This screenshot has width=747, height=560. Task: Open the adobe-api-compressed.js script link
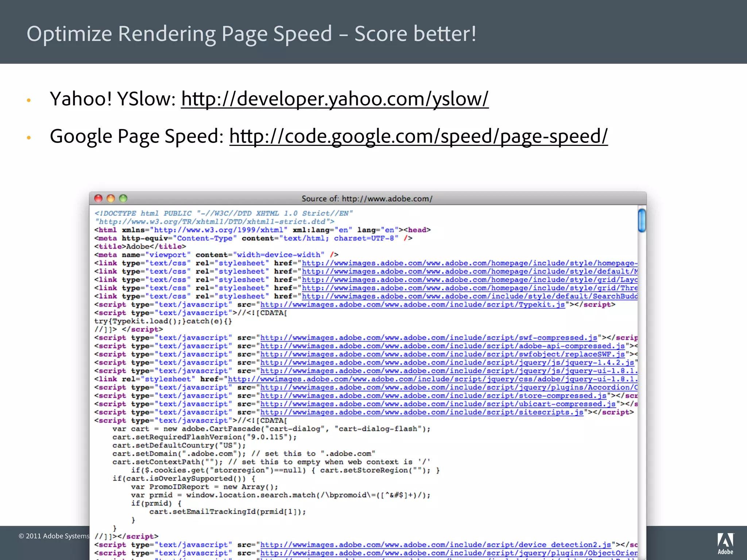point(442,346)
